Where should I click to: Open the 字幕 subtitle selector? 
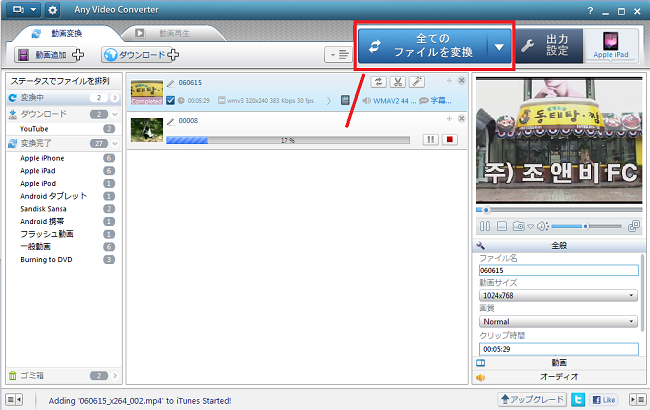pos(435,101)
